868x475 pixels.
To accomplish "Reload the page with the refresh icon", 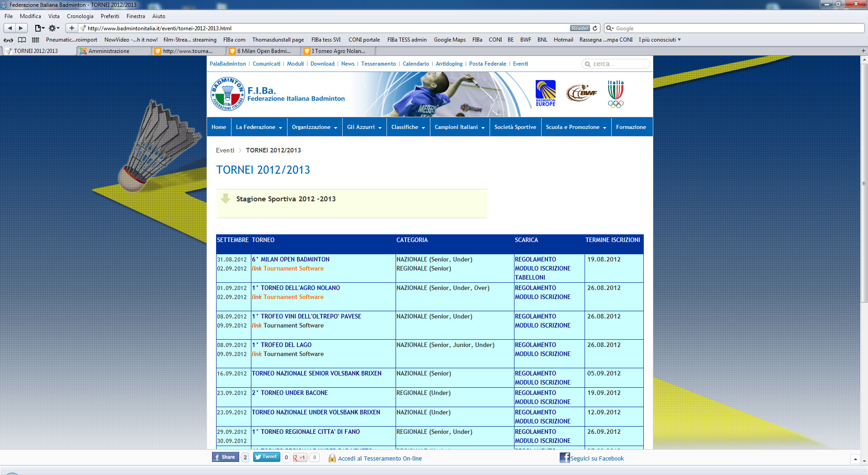I will 595,28.
